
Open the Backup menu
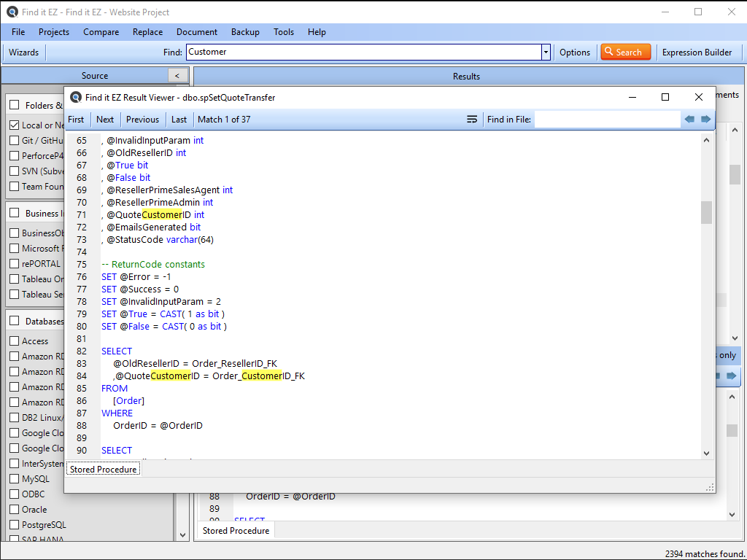click(x=245, y=32)
